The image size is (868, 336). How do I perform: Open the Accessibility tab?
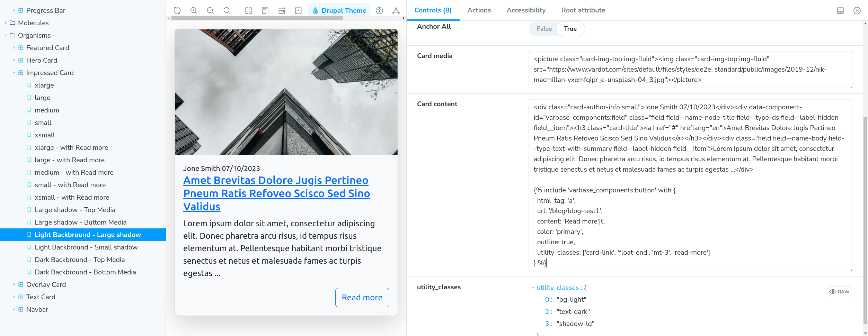(x=526, y=10)
